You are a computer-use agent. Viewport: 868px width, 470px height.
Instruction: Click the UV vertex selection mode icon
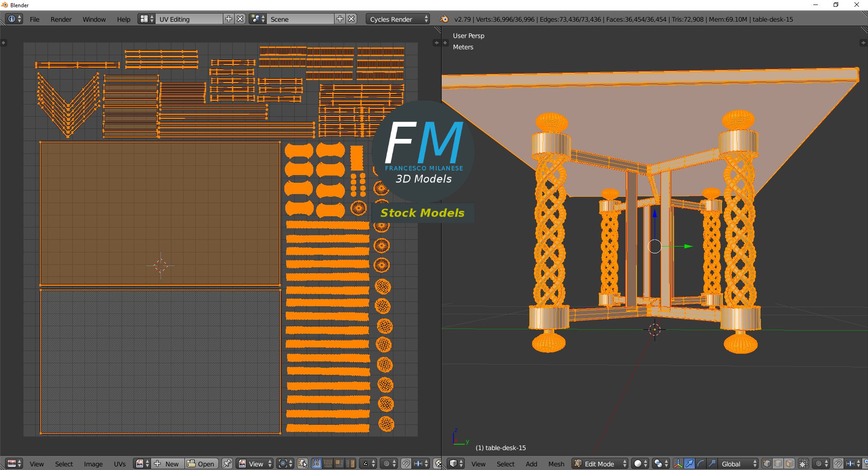point(316,464)
